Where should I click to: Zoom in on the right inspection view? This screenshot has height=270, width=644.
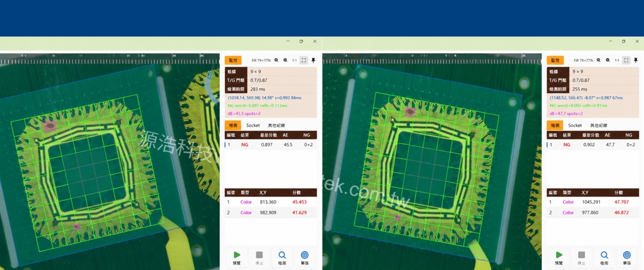(599, 60)
